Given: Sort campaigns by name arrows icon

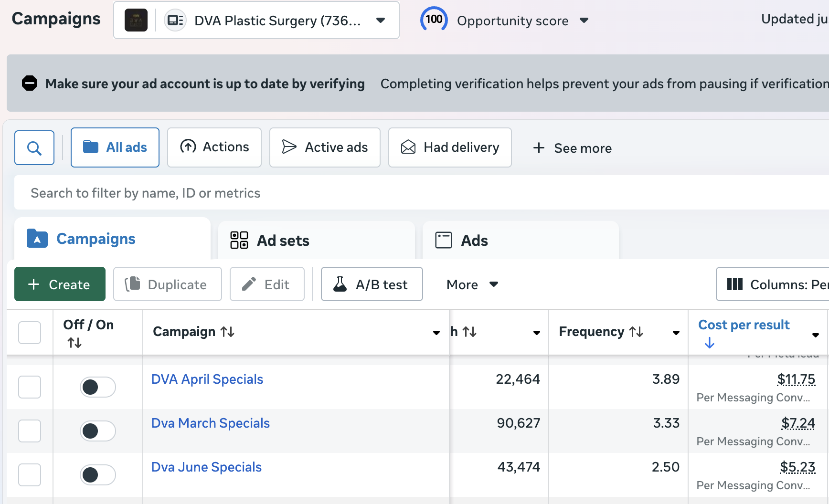Looking at the screenshot, I should (227, 332).
